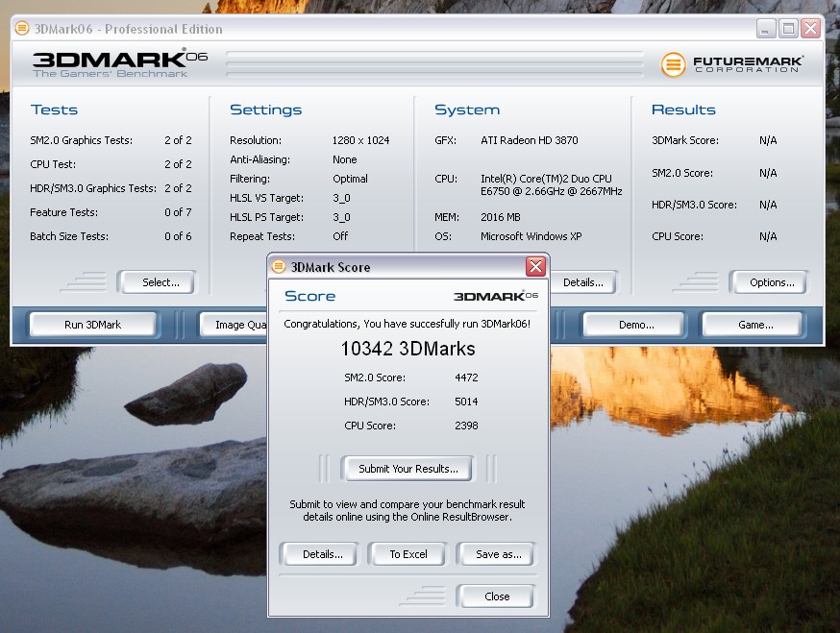Click the Feature Tests 0 of 7 value
840x633 pixels.
coord(178,212)
